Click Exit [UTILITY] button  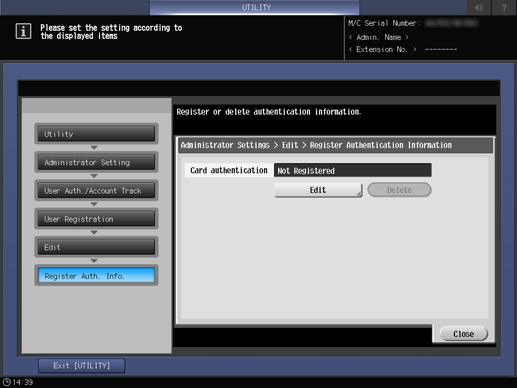click(82, 366)
